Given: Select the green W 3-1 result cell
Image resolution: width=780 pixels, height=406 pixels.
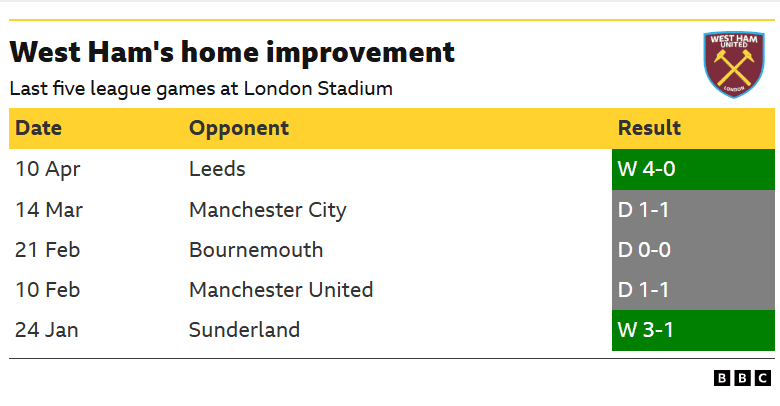Looking at the screenshot, I should (x=693, y=330).
